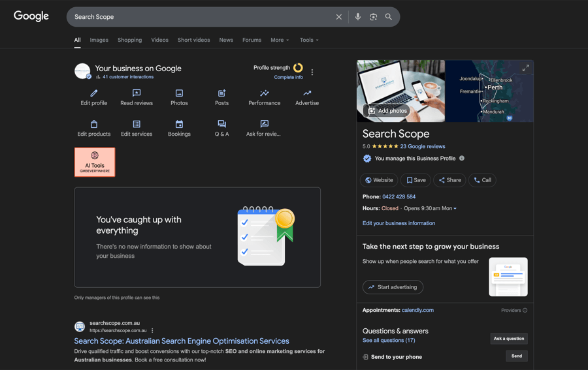
Task: Open the 41 customer interactions link
Action: (128, 77)
